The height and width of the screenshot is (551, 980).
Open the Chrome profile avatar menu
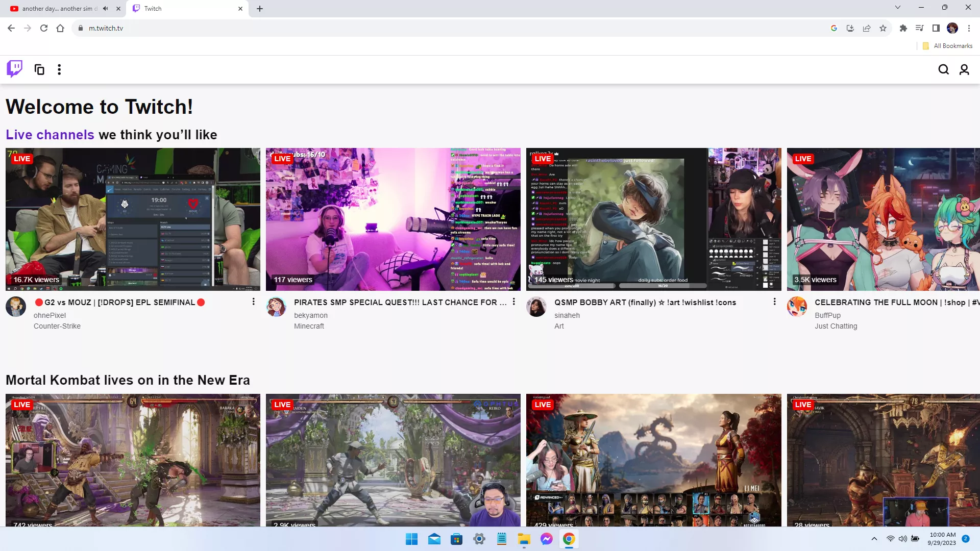click(952, 28)
